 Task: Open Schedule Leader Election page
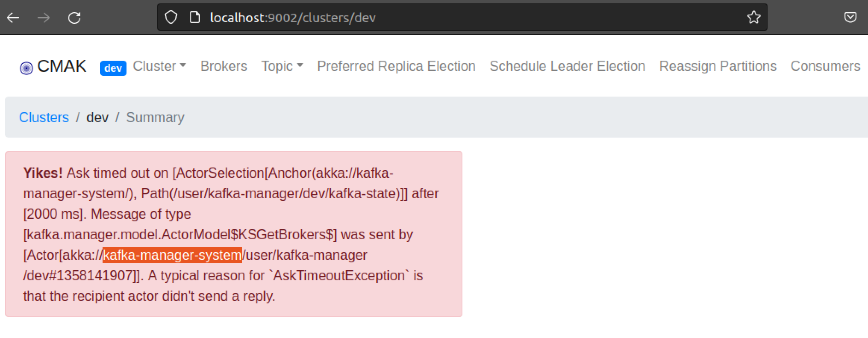point(567,67)
